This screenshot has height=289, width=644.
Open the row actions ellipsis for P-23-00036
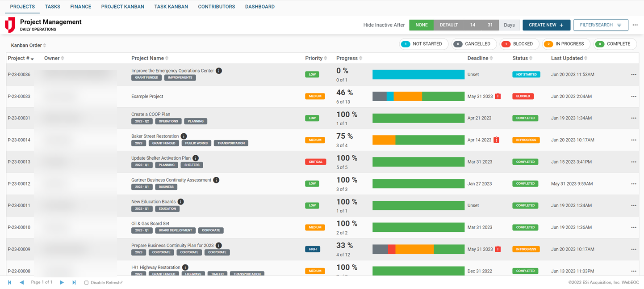634,74
